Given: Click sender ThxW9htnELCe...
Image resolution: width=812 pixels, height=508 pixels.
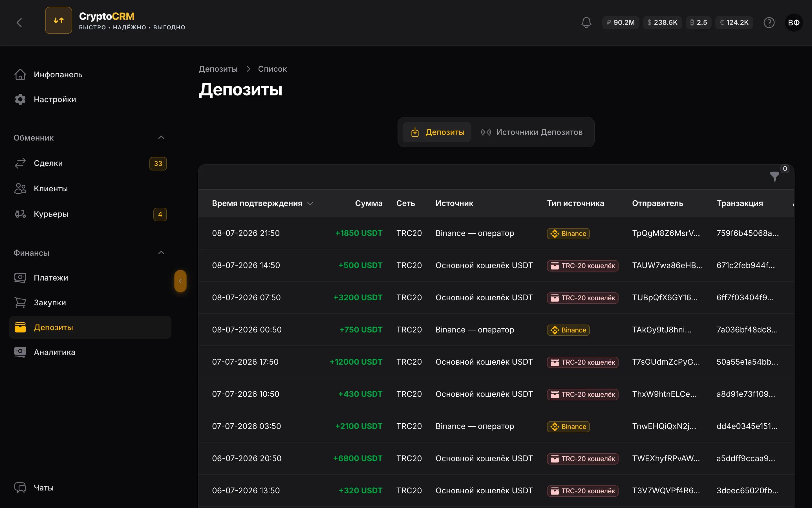Looking at the screenshot, I should (664, 394).
